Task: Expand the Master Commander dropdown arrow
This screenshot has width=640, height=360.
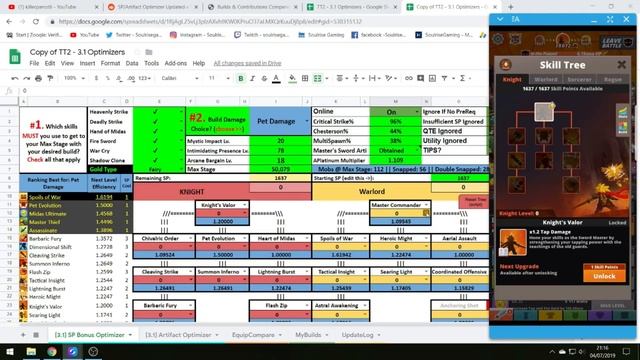Action: pos(426,205)
